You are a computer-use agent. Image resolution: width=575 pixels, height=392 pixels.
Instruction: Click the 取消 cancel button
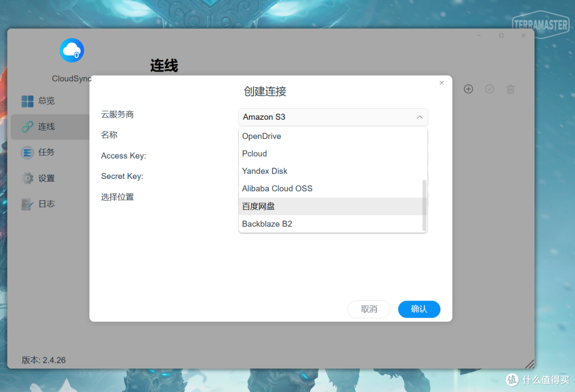point(369,309)
